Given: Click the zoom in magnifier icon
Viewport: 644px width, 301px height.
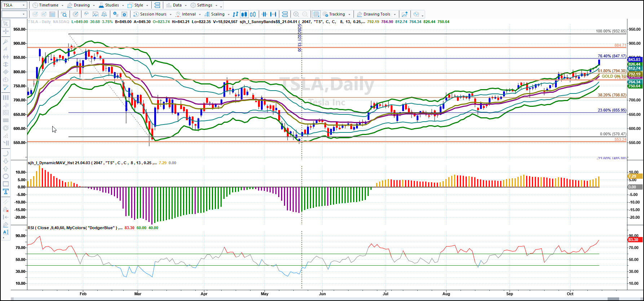Looking at the screenshot, I should 296,14.
